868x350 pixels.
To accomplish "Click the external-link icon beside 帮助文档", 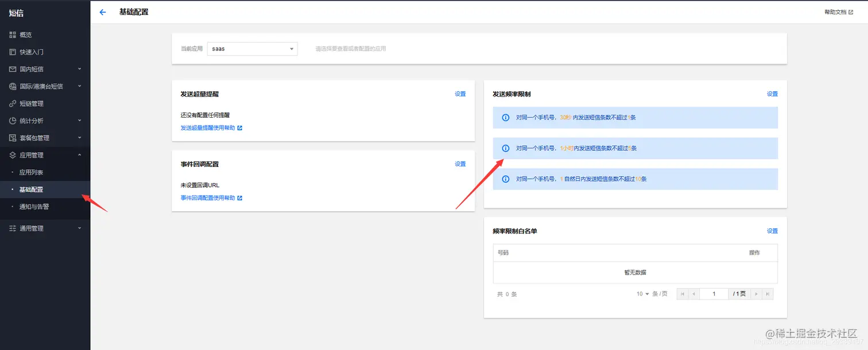I will pyautogui.click(x=851, y=12).
